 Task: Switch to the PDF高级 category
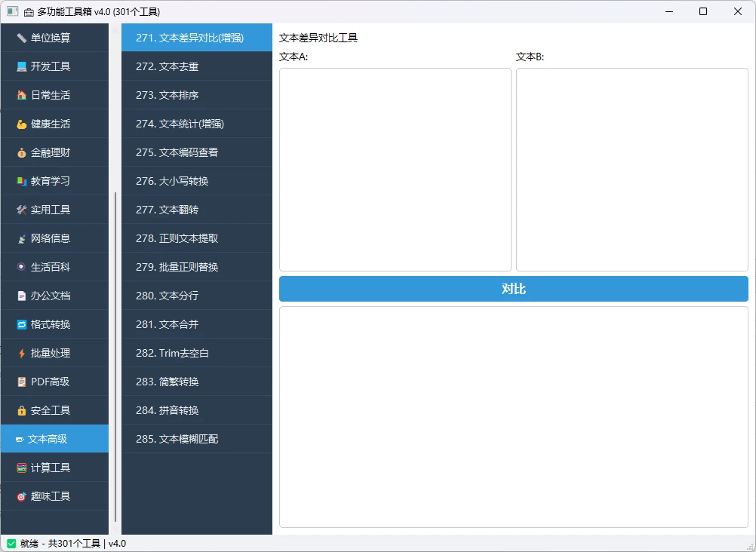tap(54, 382)
